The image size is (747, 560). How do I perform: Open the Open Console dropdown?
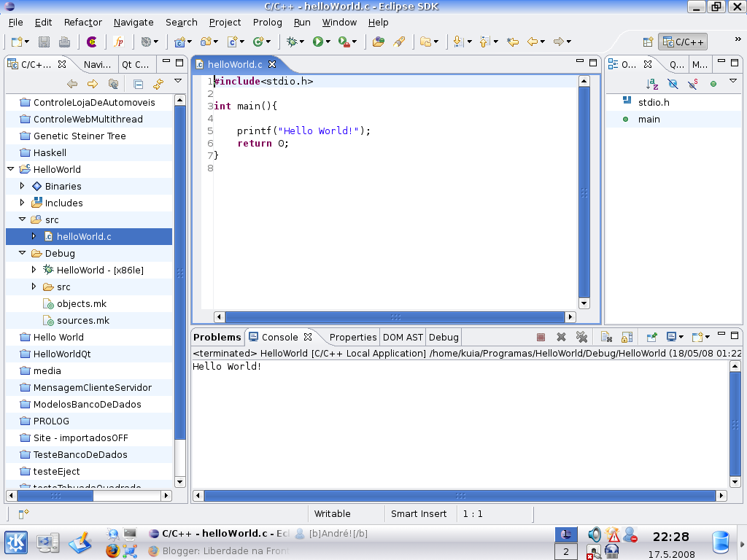[708, 337]
